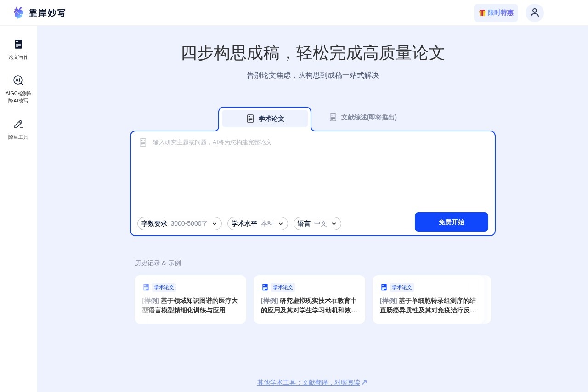Select the 降重工具 pencil icon
The height and width of the screenshot is (392, 588).
(x=18, y=125)
